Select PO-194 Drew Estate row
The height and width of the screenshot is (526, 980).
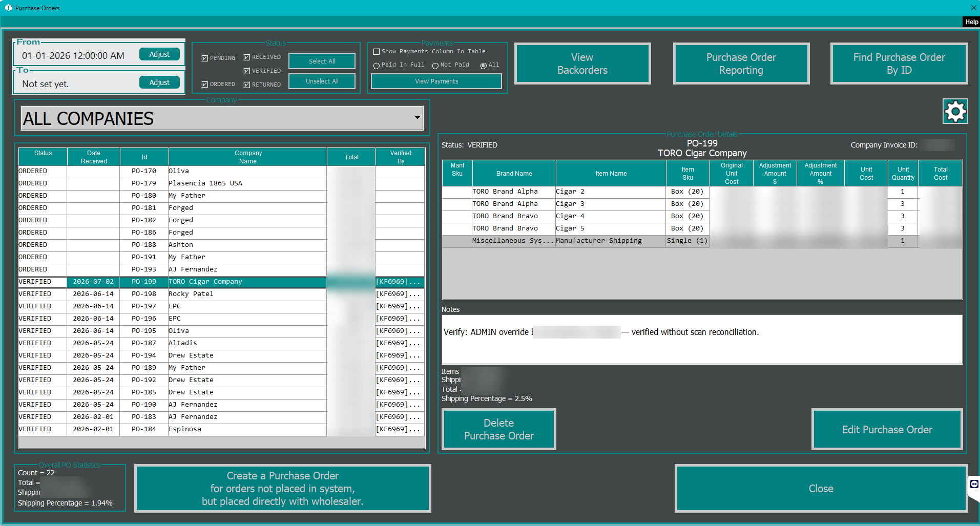coord(221,355)
